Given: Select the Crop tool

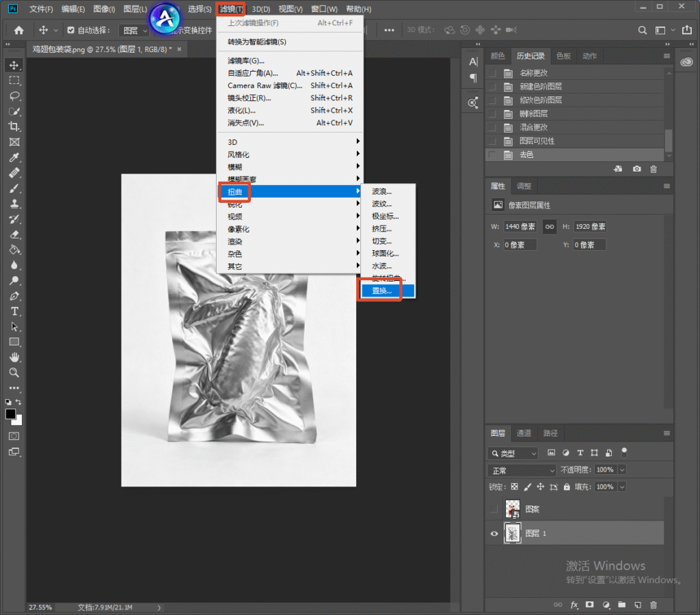Looking at the screenshot, I should (14, 126).
